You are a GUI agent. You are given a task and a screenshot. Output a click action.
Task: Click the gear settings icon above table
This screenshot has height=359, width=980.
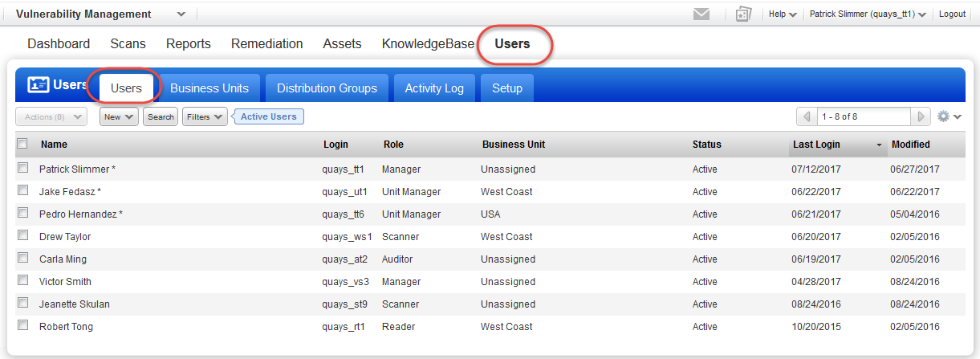944,116
